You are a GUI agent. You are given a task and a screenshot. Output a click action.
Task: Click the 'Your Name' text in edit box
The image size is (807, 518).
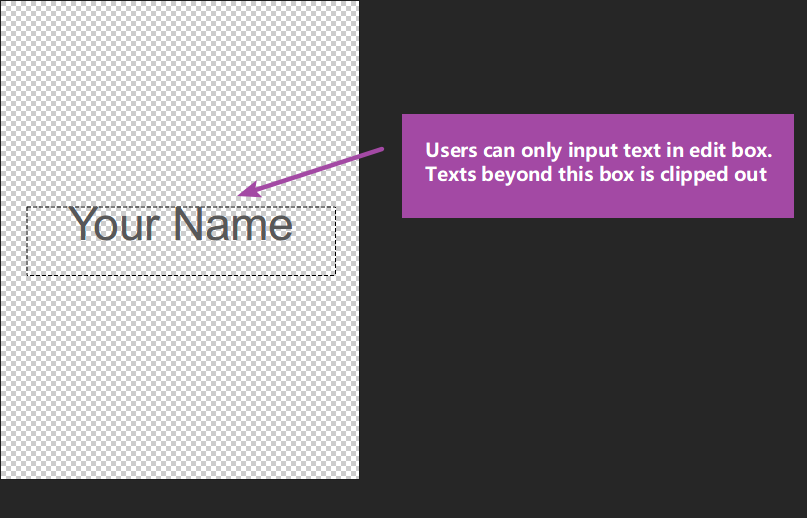coord(181,224)
